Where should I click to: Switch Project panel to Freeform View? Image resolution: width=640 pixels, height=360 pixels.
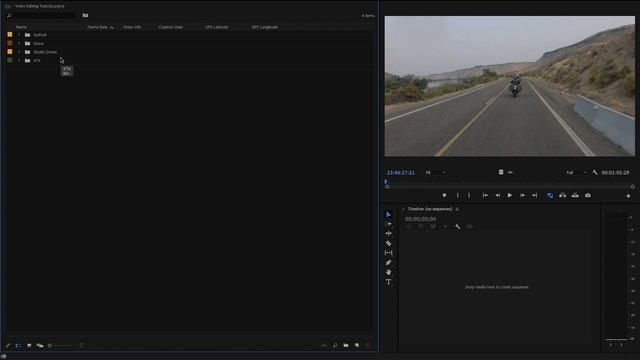click(40, 345)
